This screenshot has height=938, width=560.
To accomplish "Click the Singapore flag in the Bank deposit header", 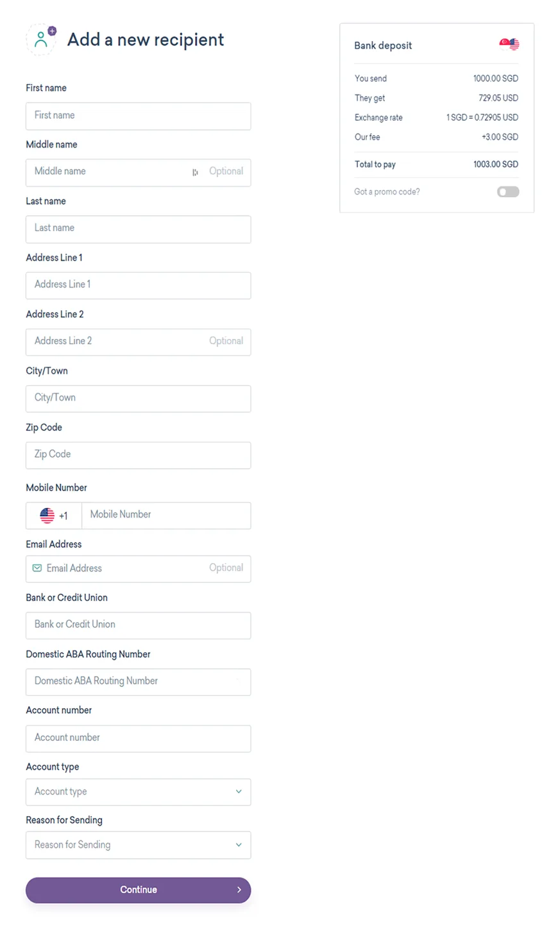I will (x=505, y=43).
